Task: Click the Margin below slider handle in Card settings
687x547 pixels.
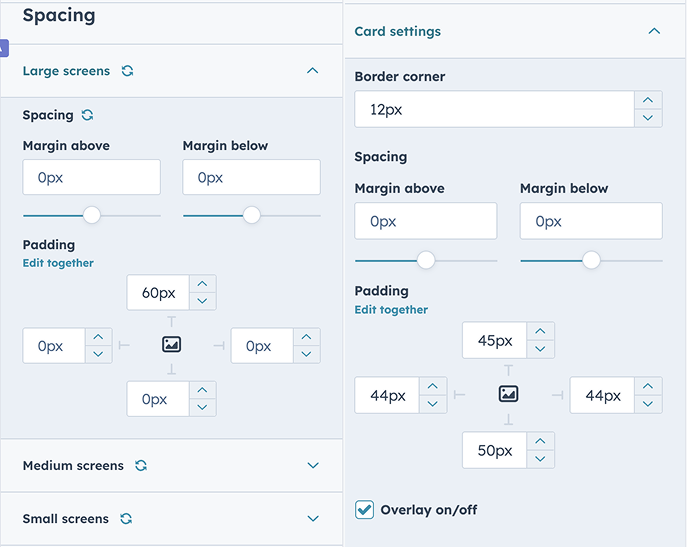Action: pos(591,260)
